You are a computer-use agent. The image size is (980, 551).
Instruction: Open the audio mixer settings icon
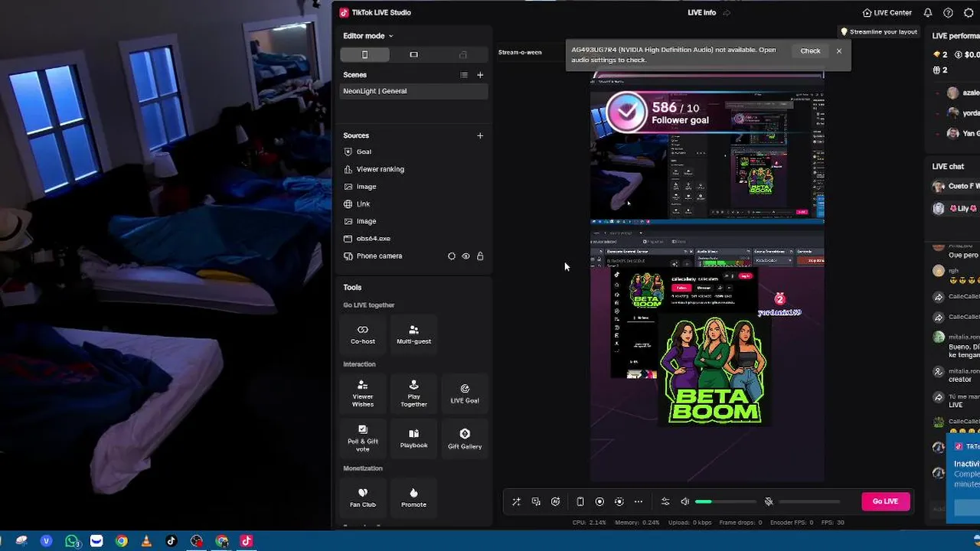coord(665,502)
